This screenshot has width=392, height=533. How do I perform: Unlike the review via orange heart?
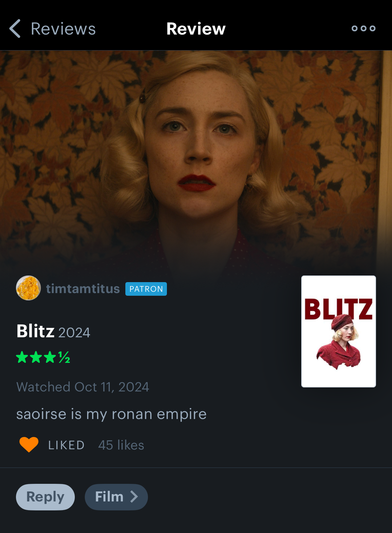[29, 445]
